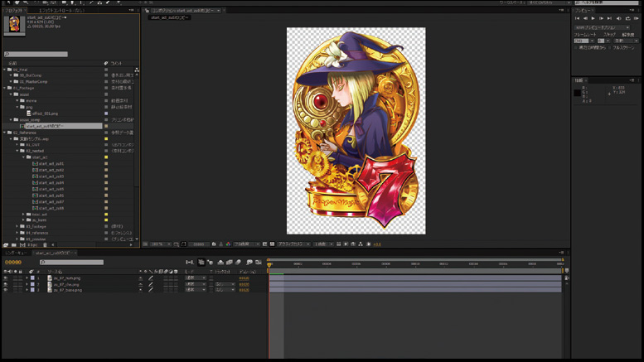
Task: Click the timeline graph editor icon
Action: tap(259, 262)
